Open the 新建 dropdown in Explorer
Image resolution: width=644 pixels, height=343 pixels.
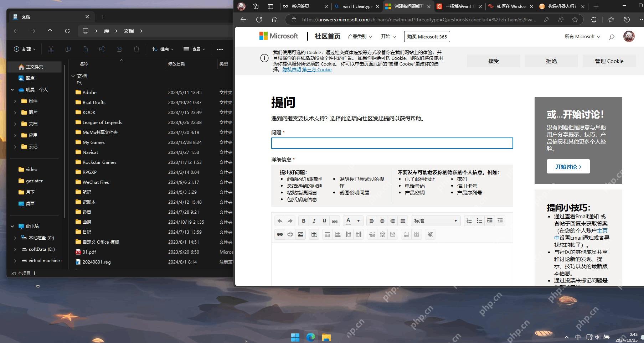[x=25, y=49]
